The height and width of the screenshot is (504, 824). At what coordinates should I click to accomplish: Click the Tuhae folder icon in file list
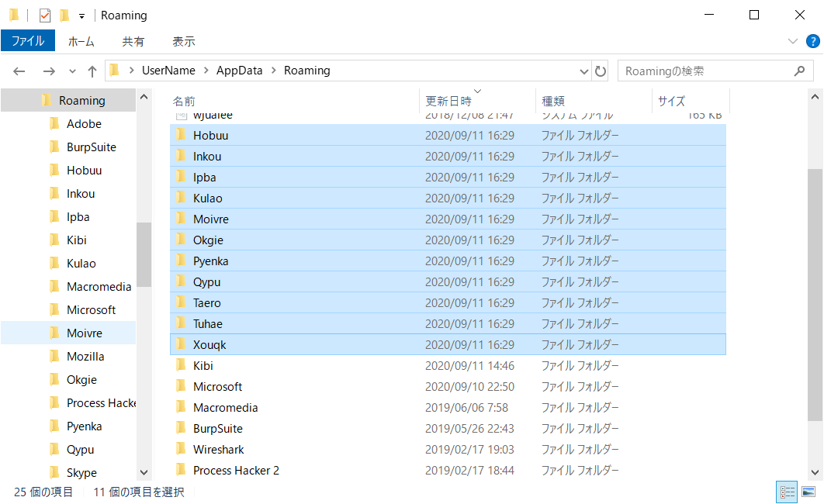tap(181, 323)
